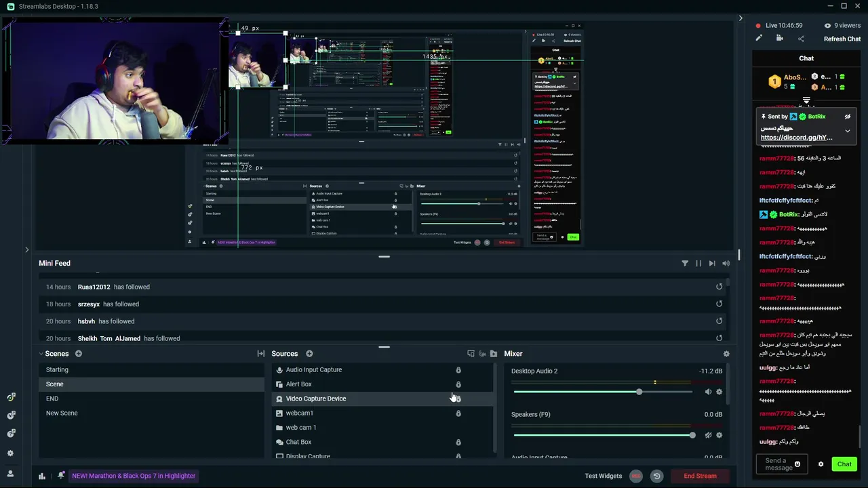
Task: Click the camera icon beside the pencil
Action: pos(780,39)
